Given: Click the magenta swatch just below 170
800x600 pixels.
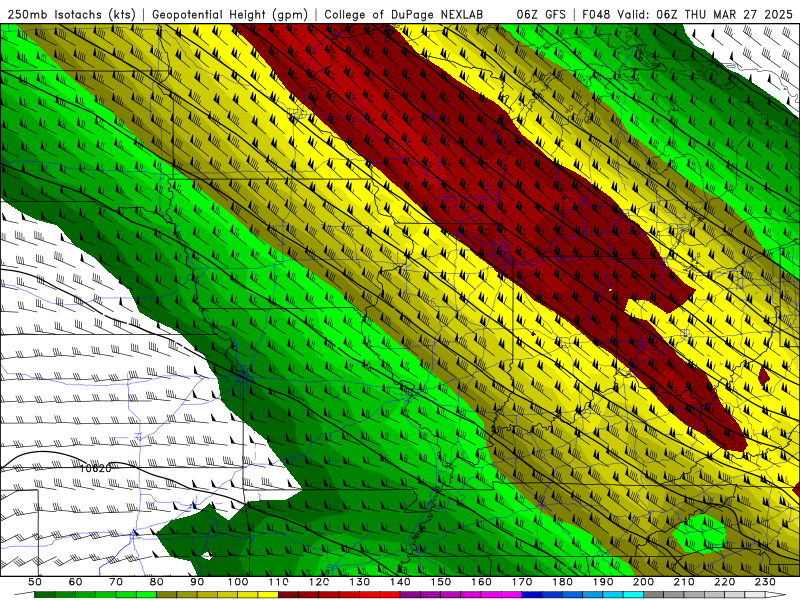Looking at the screenshot, I should click(512, 595).
